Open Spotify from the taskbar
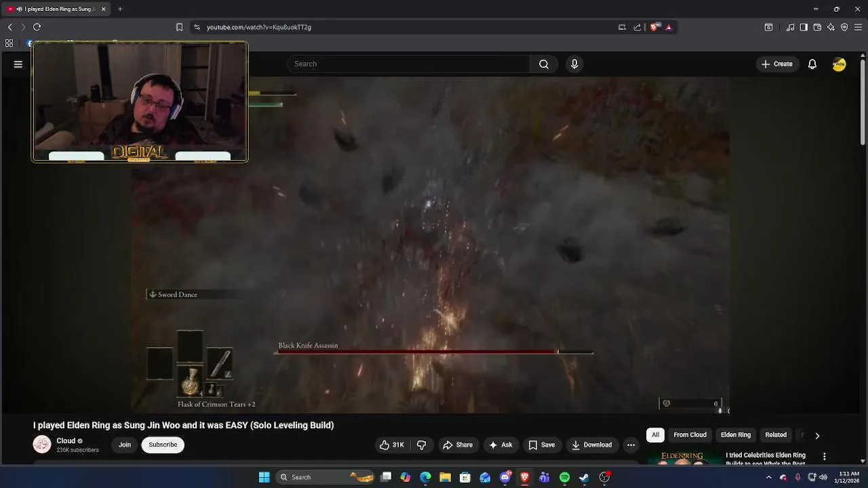Screen dimensions: 868x488 (564, 477)
